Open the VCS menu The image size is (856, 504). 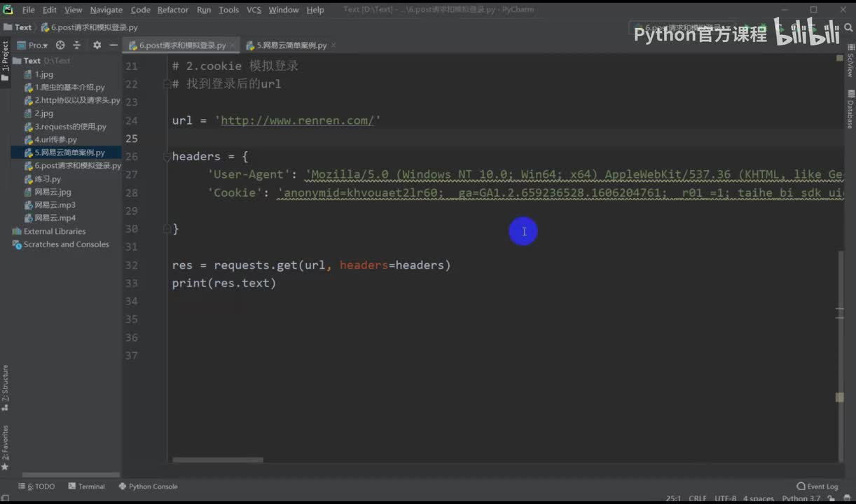click(x=254, y=10)
